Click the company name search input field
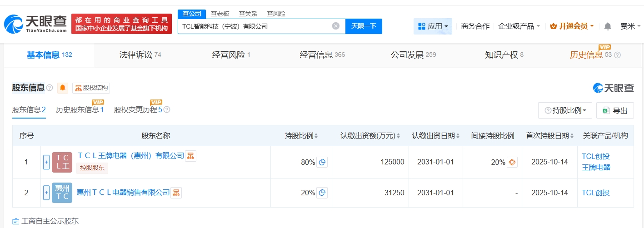Image resolution: width=644 pixels, height=228 pixels. [x=255, y=26]
